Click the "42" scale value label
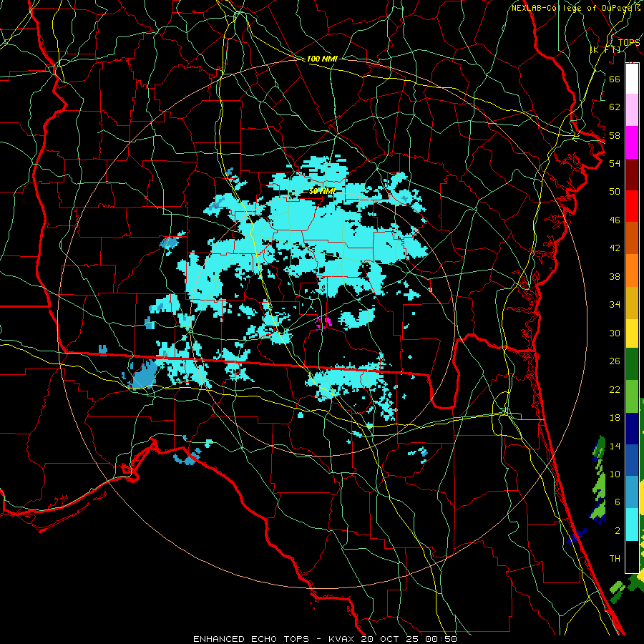 click(x=615, y=248)
